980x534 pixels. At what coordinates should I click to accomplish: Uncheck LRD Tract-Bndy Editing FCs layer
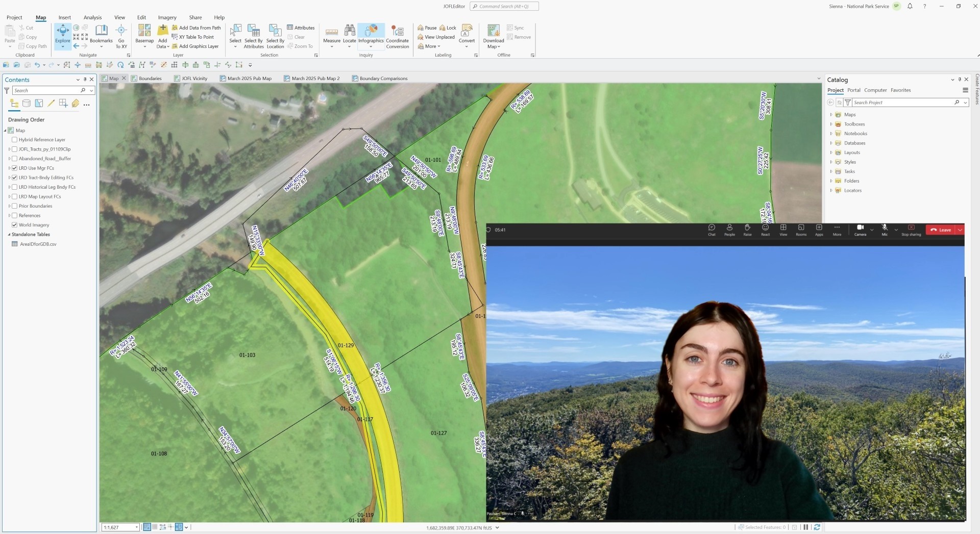[x=15, y=177]
